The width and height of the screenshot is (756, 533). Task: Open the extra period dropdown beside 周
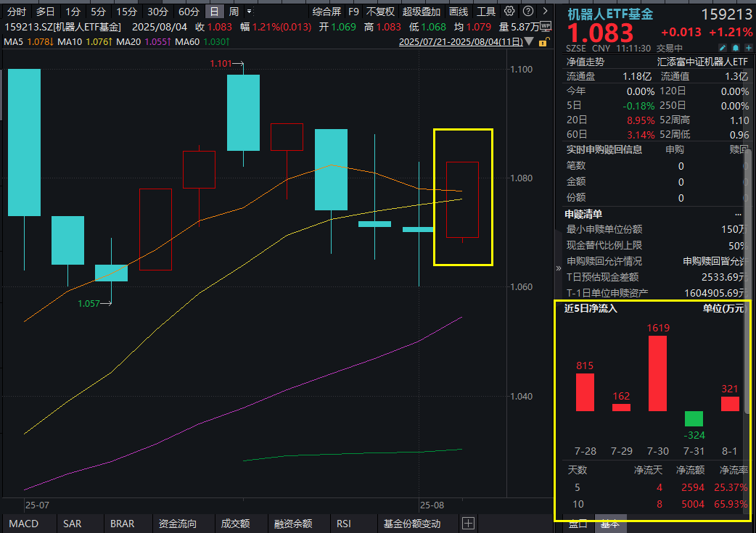pyautogui.click(x=250, y=12)
